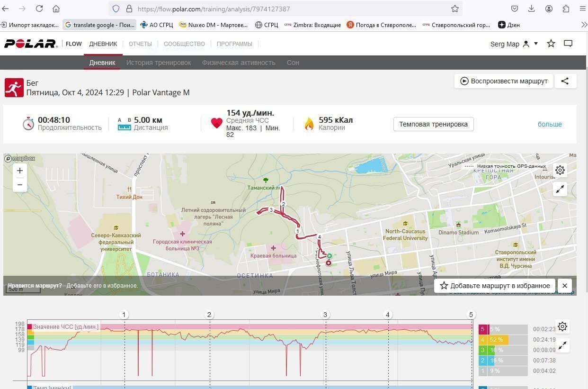The height and width of the screenshot is (389, 588).
Task: Bookmark page with star in address bar
Action: point(455,9)
